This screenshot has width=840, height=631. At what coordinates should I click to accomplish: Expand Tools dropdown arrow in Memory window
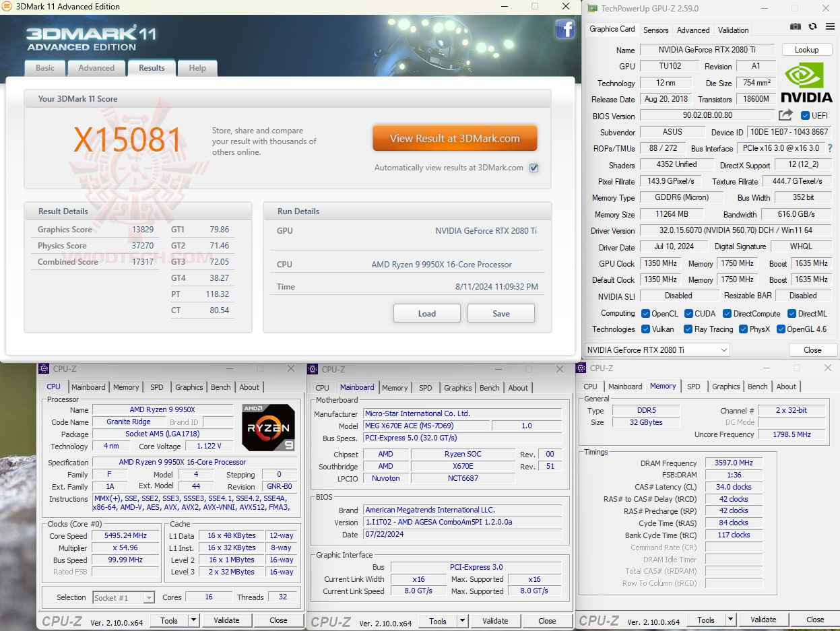pyautogui.click(x=730, y=620)
